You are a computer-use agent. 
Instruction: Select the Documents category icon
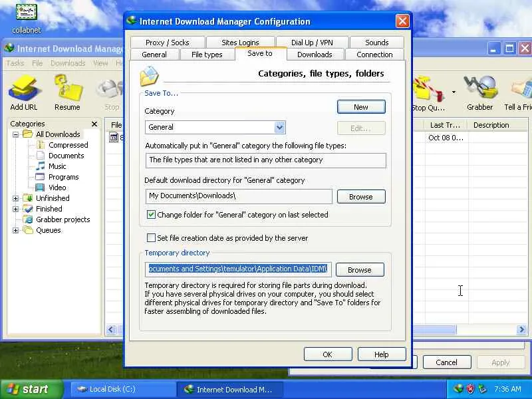pos(41,156)
